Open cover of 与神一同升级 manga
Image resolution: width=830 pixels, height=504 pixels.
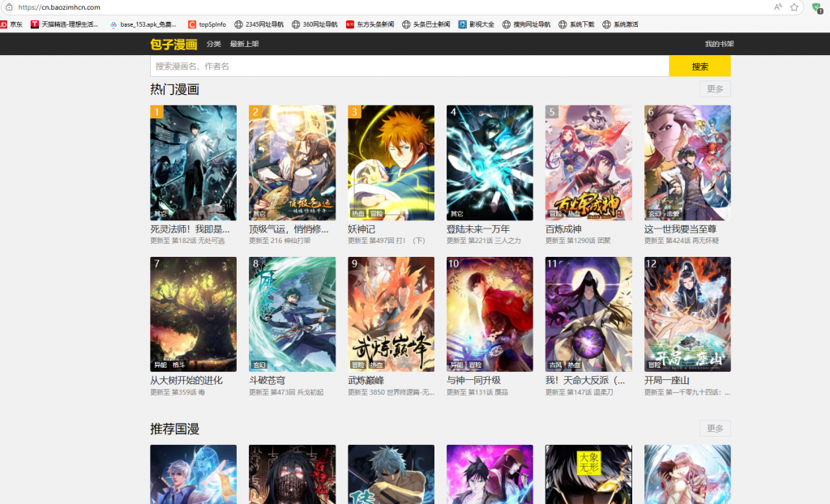pos(490,314)
